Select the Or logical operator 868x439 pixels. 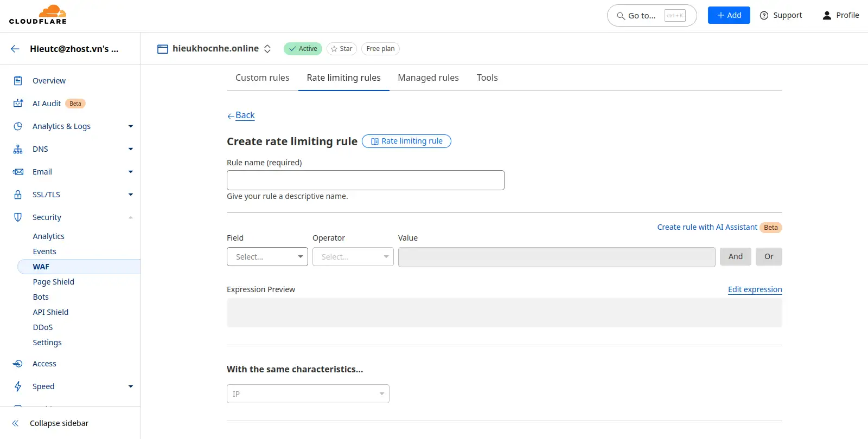click(769, 256)
